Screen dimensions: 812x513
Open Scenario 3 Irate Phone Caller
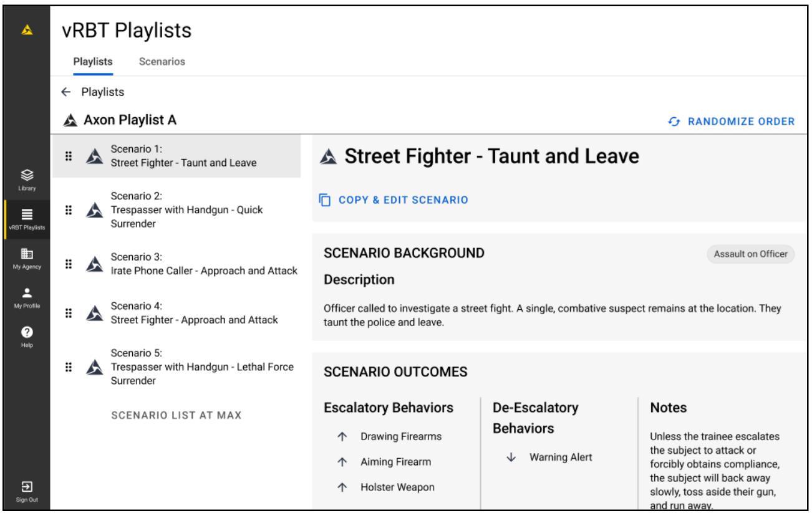(x=203, y=264)
